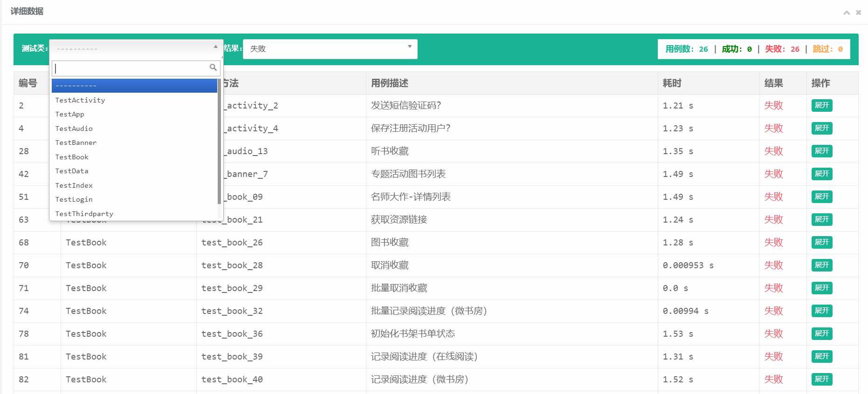Expand row 70 取消收藏 details
The image size is (868, 394).
(822, 265)
